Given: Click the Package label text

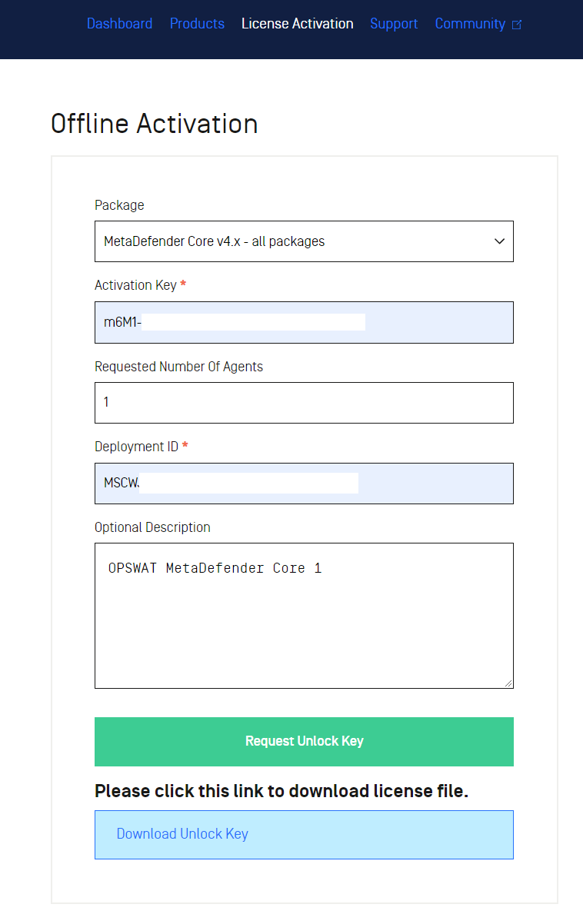Looking at the screenshot, I should [119, 205].
